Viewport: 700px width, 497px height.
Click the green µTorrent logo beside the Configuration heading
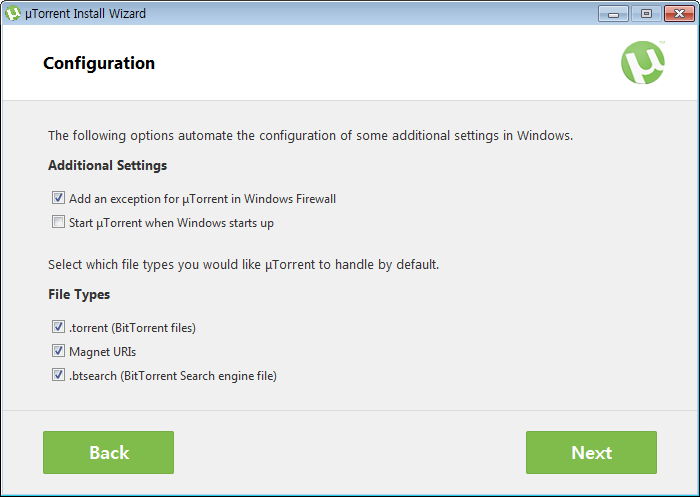pyautogui.click(x=643, y=63)
